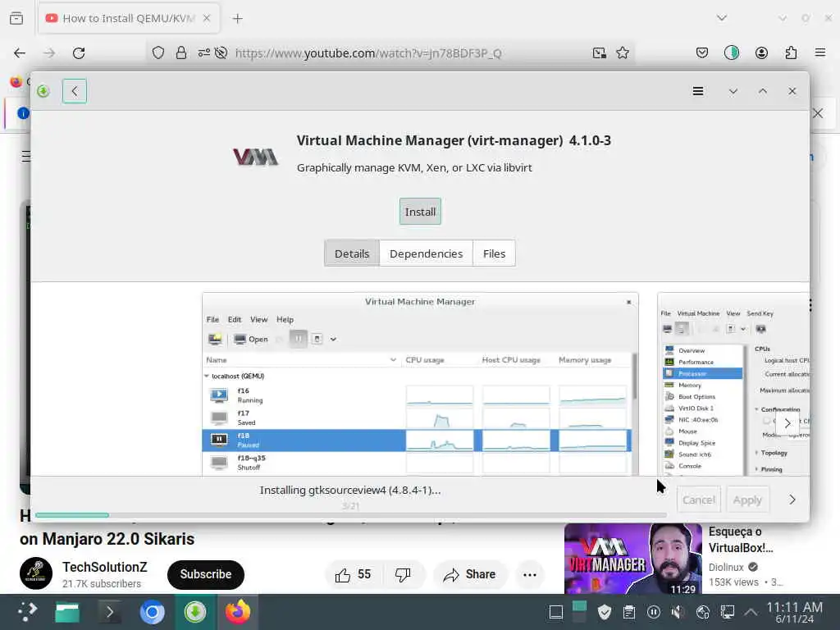Cancel the running installation

[x=699, y=500]
